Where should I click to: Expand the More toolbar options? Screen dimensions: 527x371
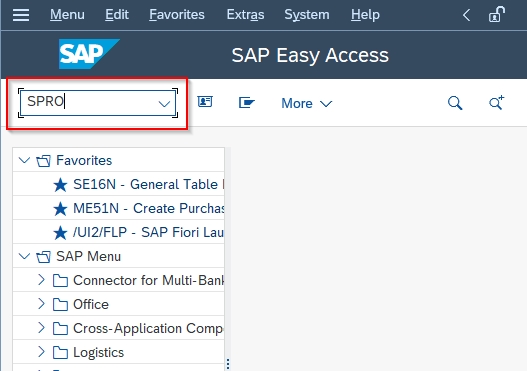pos(307,104)
